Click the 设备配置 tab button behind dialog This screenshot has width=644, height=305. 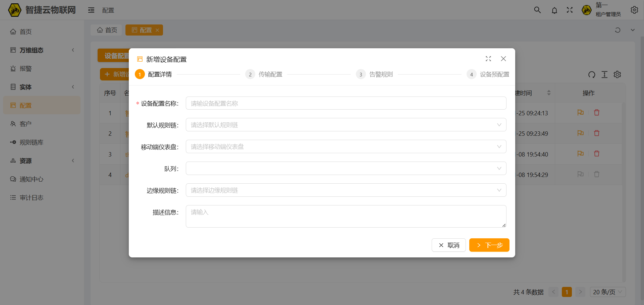coord(113,56)
